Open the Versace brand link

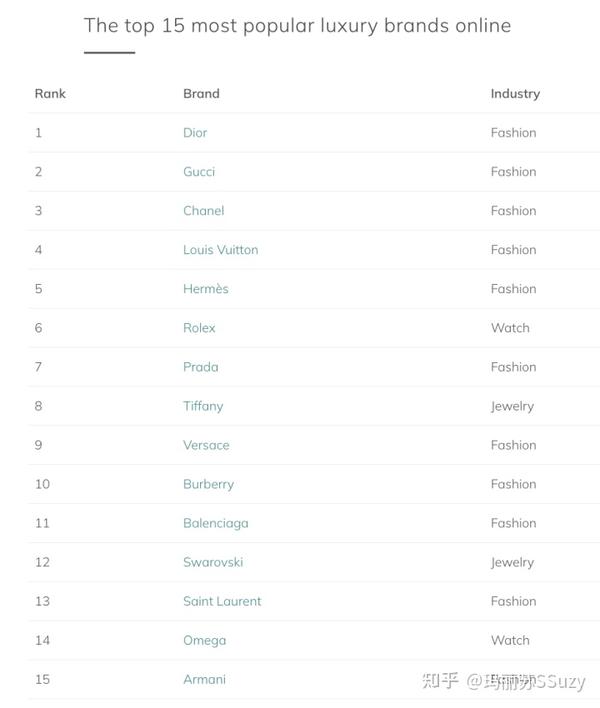tap(206, 445)
